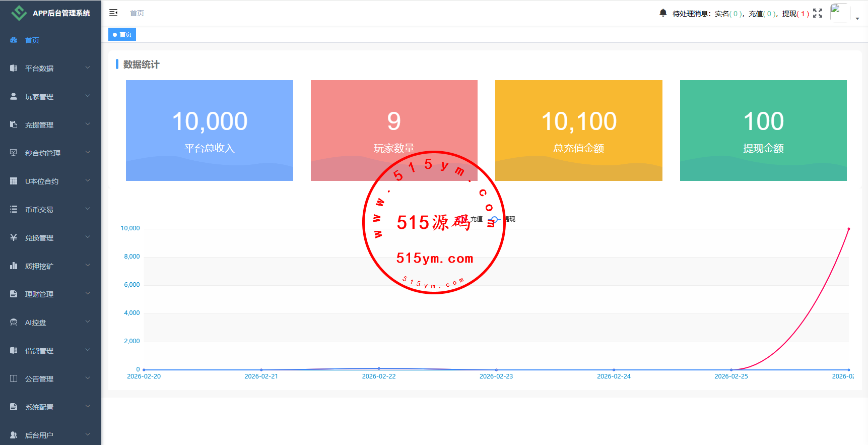Open the 系统配置 menu
868x445 pixels.
tap(39, 407)
